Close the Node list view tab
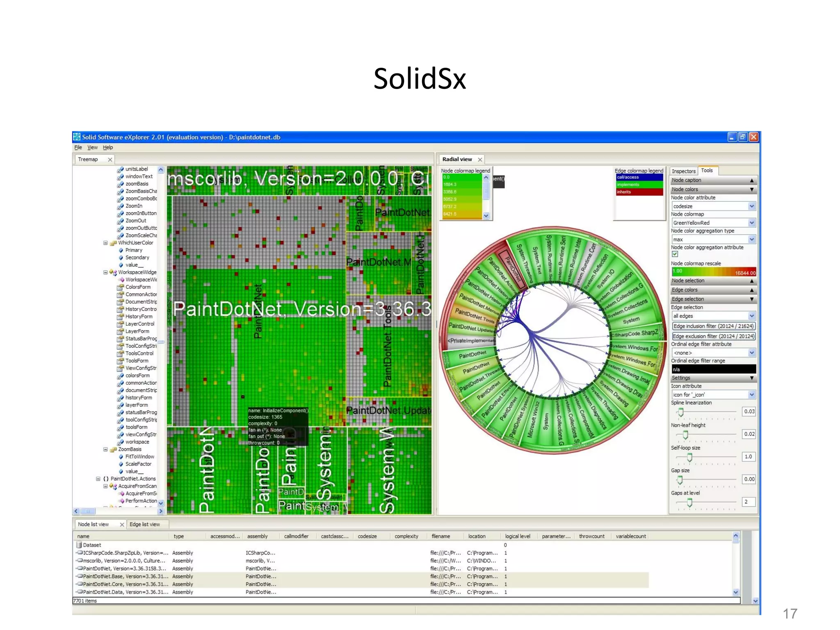The image size is (840, 630). [122, 525]
